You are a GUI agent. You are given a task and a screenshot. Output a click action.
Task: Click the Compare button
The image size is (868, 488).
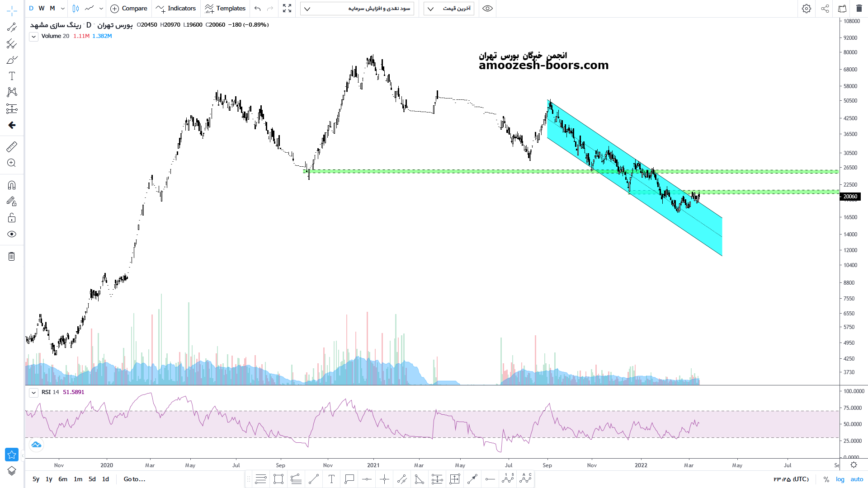[x=129, y=9]
